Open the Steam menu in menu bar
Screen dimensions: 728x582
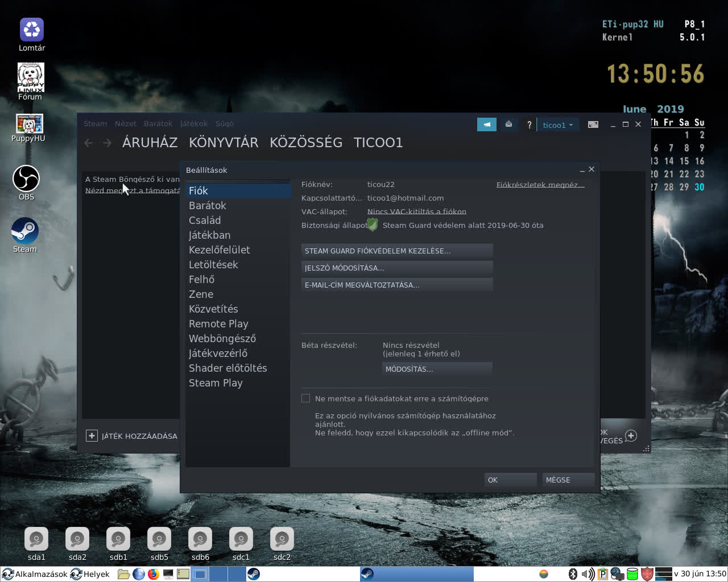pos(96,123)
